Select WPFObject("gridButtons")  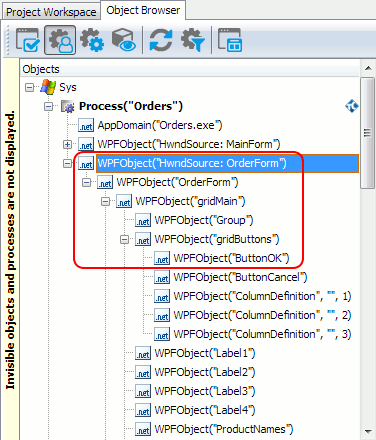[x=217, y=239]
